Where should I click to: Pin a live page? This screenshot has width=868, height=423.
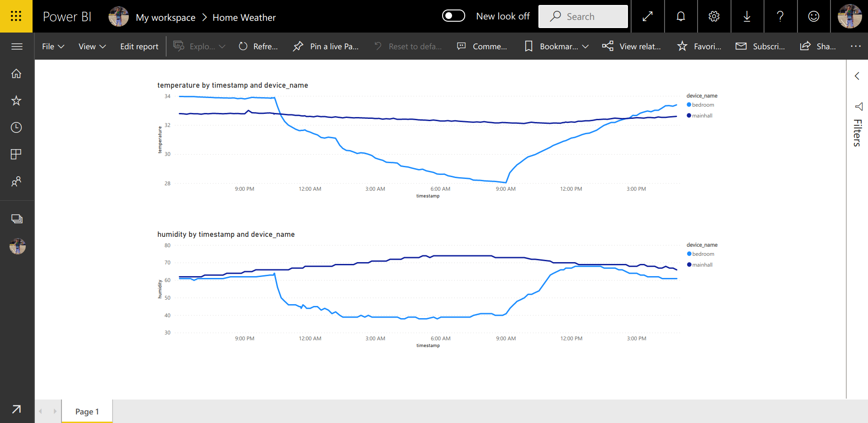coord(325,46)
